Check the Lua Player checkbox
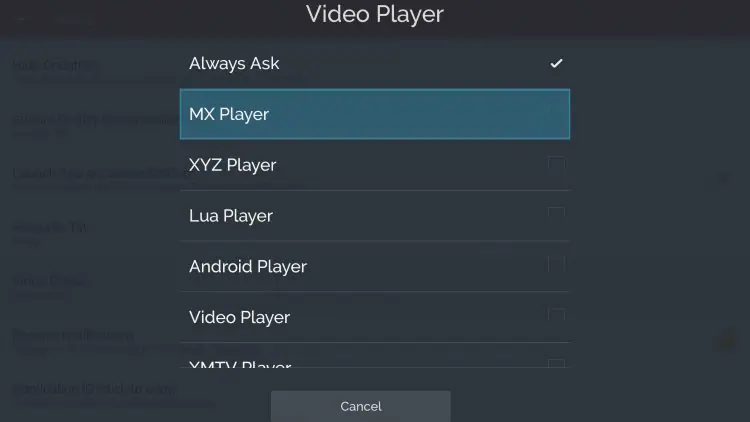This screenshot has height=422, width=750. tap(556, 215)
